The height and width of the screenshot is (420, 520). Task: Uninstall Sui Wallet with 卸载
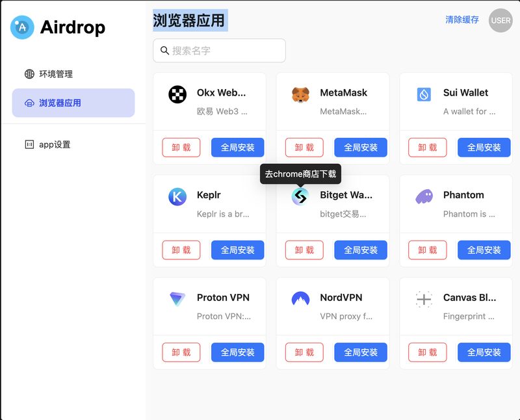click(428, 148)
